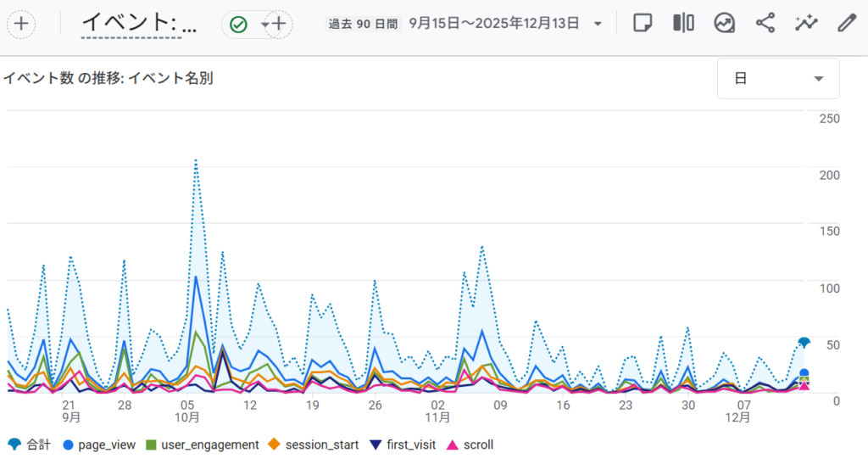
Task: Select the 合計 total legend entry
Action: tap(31, 444)
